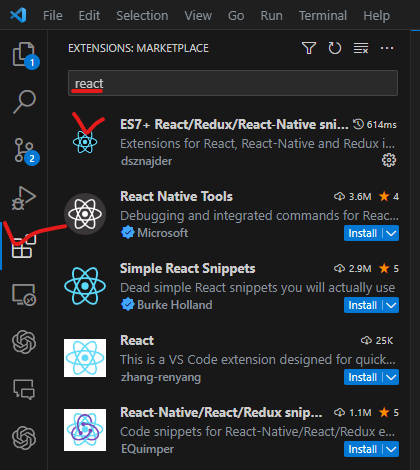Viewport: 420px width, 470px height.
Task: Open the Explorer view in activity bar
Action: [24, 55]
